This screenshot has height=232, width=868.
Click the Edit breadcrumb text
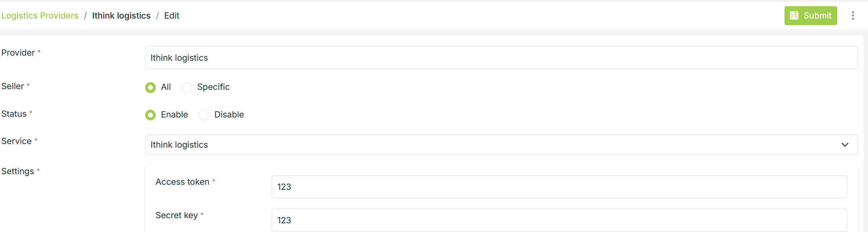tap(172, 16)
